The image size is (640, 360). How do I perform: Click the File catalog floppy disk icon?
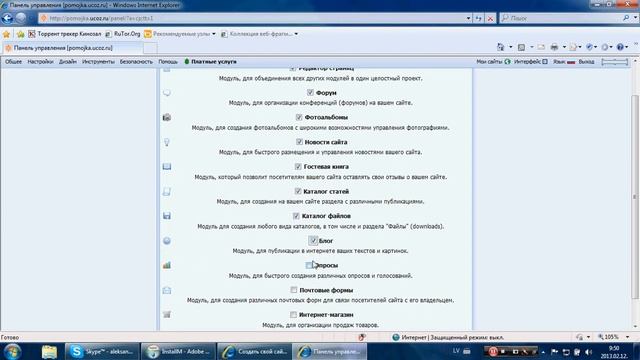[167, 216]
